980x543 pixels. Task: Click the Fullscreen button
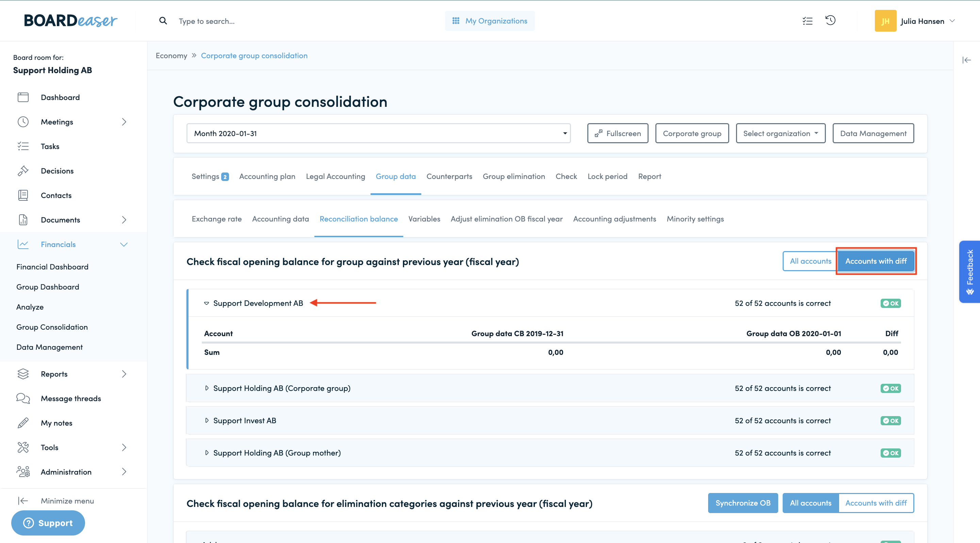618,133
